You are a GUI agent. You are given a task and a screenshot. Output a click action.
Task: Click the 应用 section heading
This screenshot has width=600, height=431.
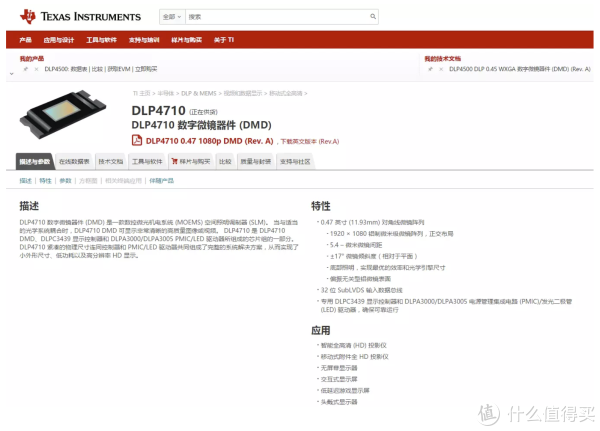tap(321, 330)
